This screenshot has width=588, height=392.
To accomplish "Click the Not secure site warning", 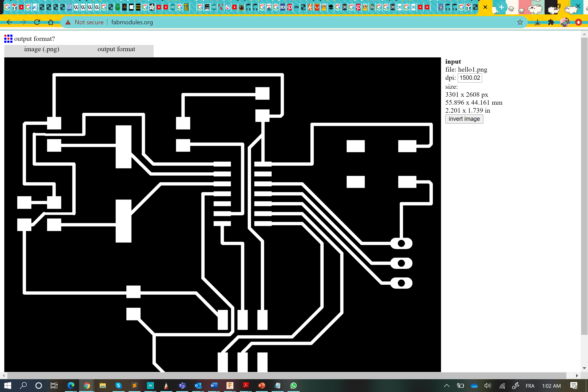I will point(85,22).
